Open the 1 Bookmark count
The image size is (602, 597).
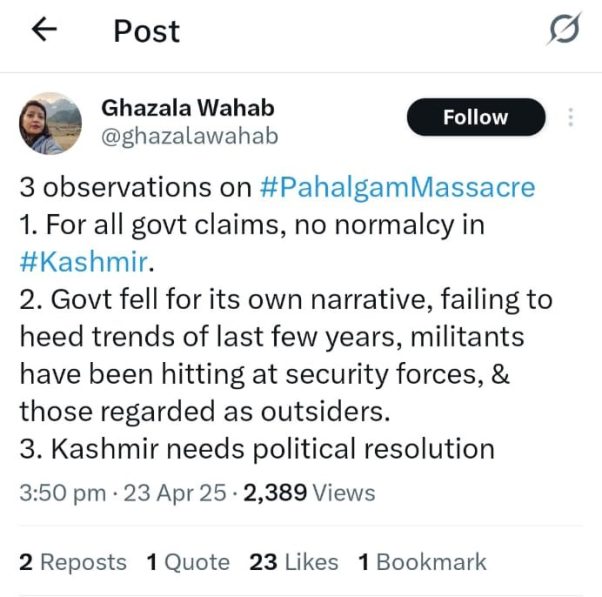[422, 562]
